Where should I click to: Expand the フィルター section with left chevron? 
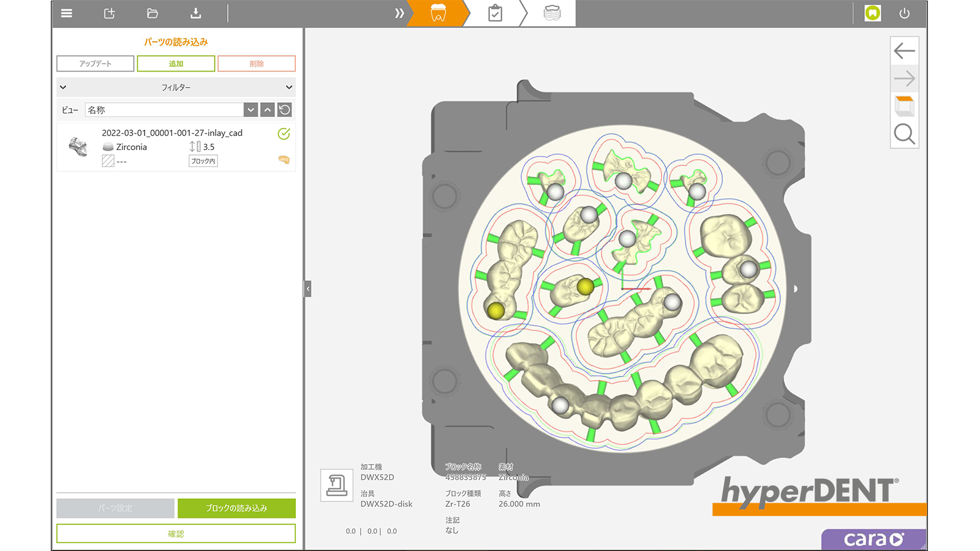point(63,88)
